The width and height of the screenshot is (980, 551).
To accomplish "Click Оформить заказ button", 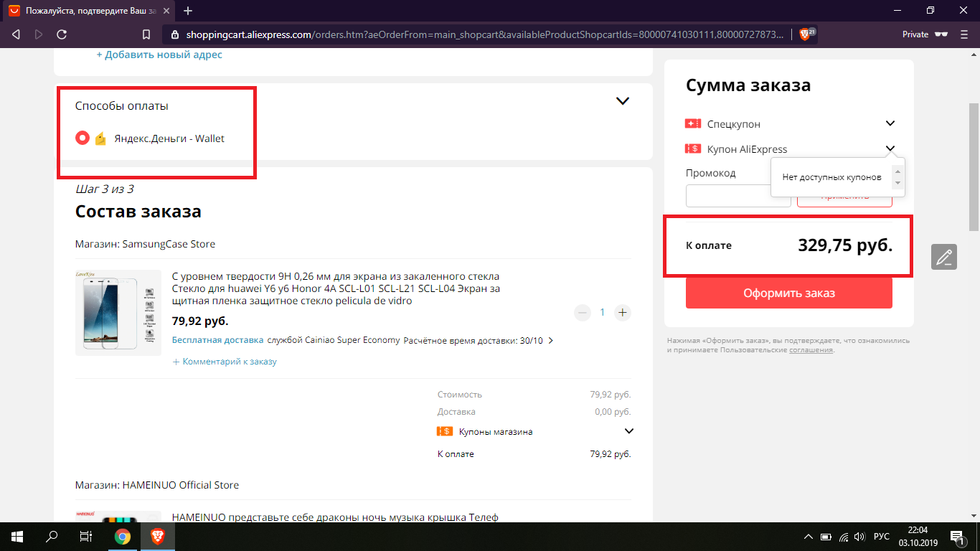I will (789, 293).
